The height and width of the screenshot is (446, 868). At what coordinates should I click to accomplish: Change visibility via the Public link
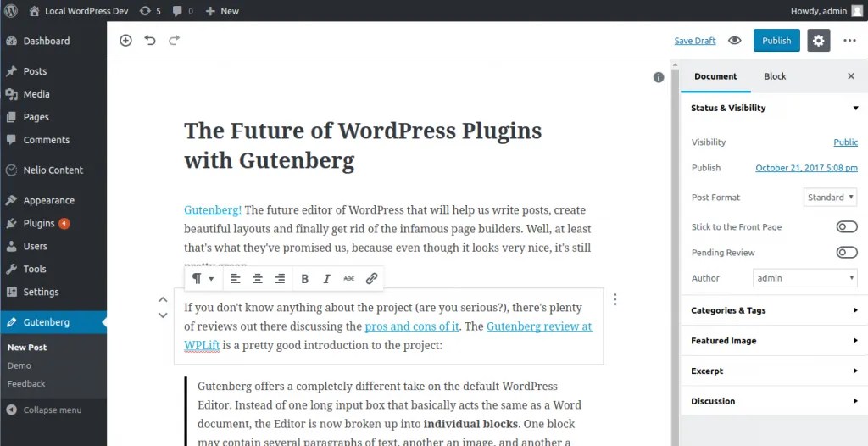point(845,142)
